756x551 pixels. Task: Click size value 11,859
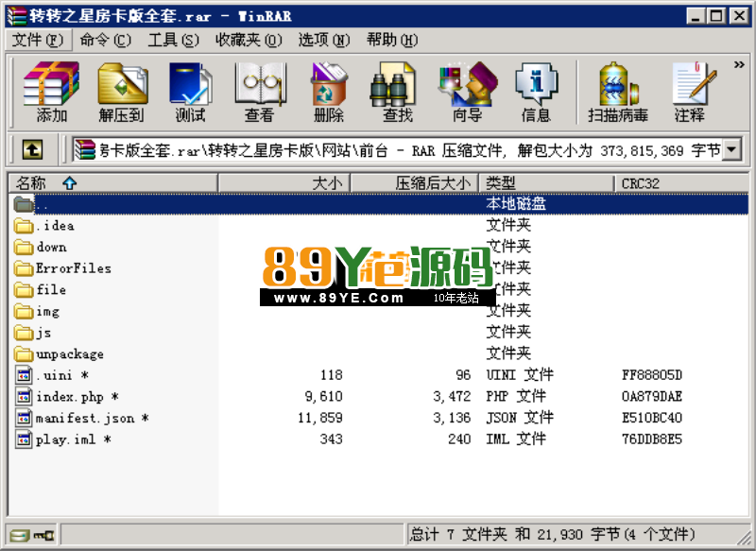(x=320, y=418)
